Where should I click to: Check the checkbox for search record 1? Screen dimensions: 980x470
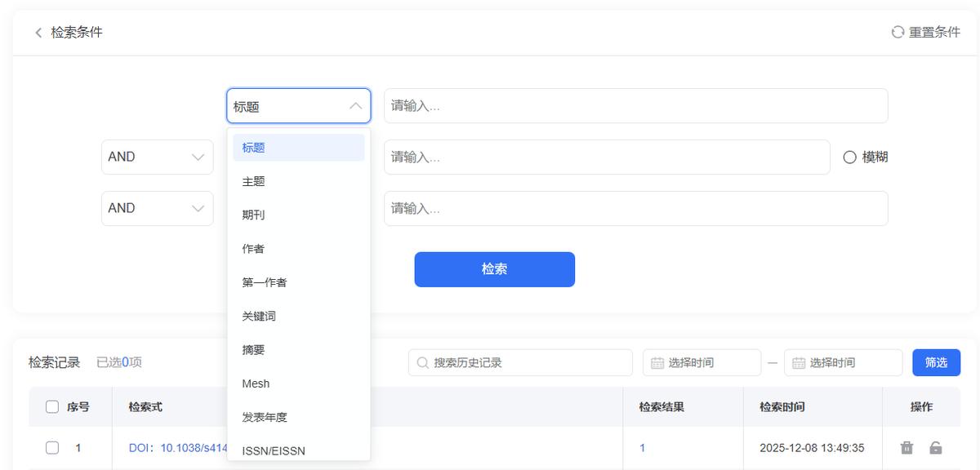53,448
